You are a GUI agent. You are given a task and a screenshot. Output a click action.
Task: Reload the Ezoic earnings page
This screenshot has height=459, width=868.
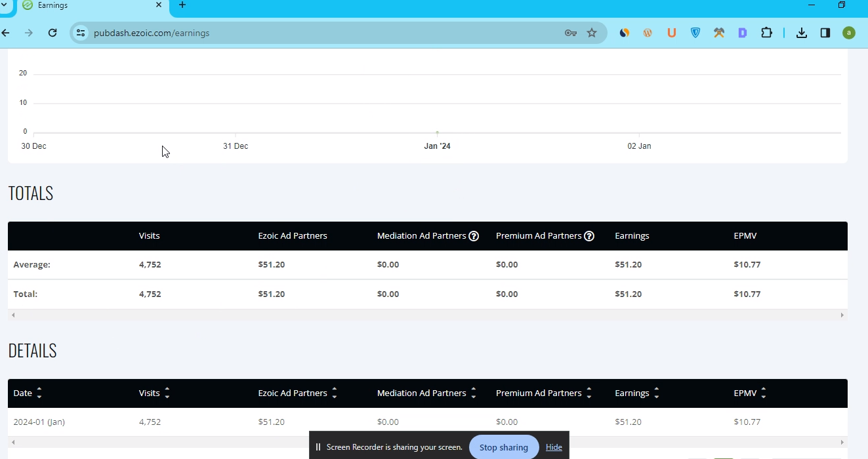click(52, 33)
